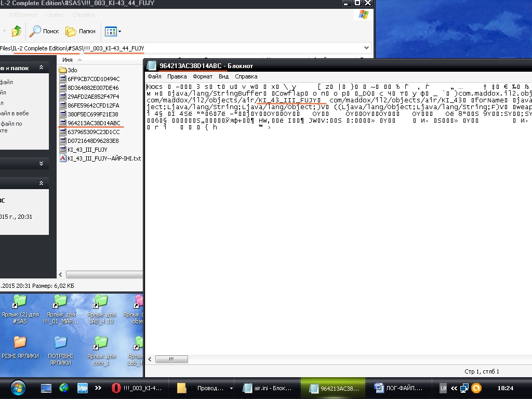The width and height of the screenshot is (532, 399).
Task: Click the Explorer file list left scroll arrow
Action: (61, 274)
